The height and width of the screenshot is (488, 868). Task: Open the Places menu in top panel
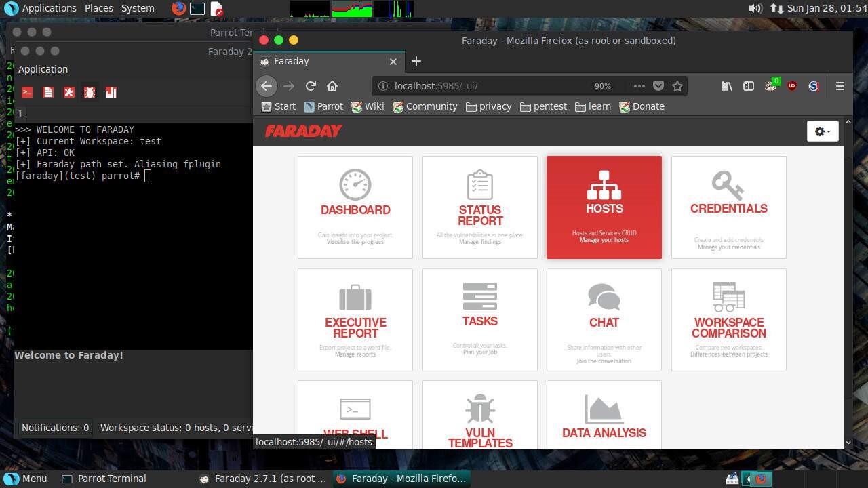(x=98, y=8)
